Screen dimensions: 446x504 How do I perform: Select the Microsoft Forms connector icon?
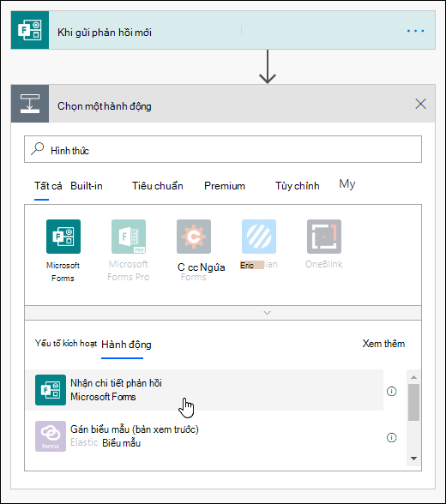pyautogui.click(x=63, y=237)
